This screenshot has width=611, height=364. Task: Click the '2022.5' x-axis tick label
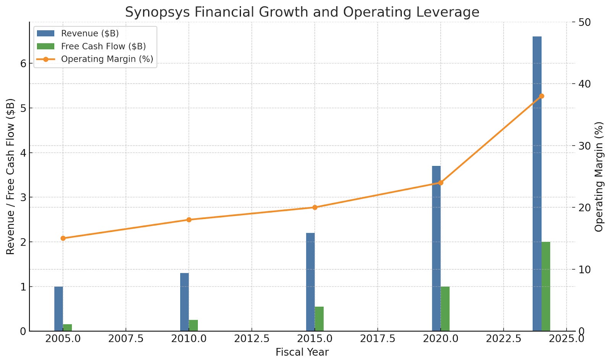tap(504, 339)
